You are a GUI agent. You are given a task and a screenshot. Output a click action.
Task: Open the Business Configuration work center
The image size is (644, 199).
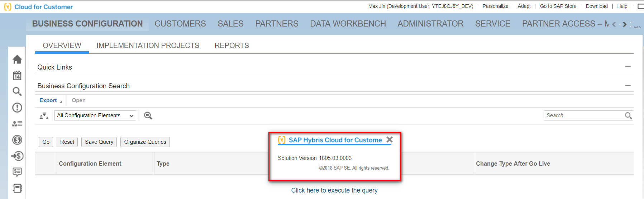coord(87,24)
